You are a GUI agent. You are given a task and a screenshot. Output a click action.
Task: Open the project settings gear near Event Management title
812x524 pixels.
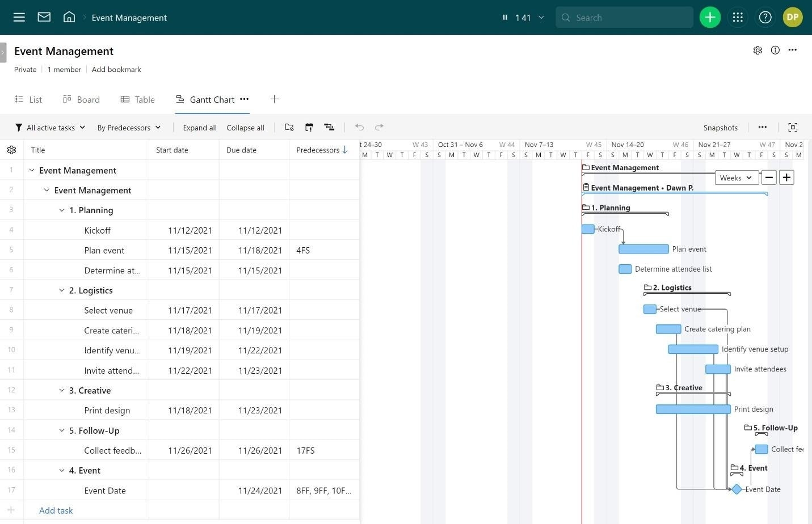758,50
